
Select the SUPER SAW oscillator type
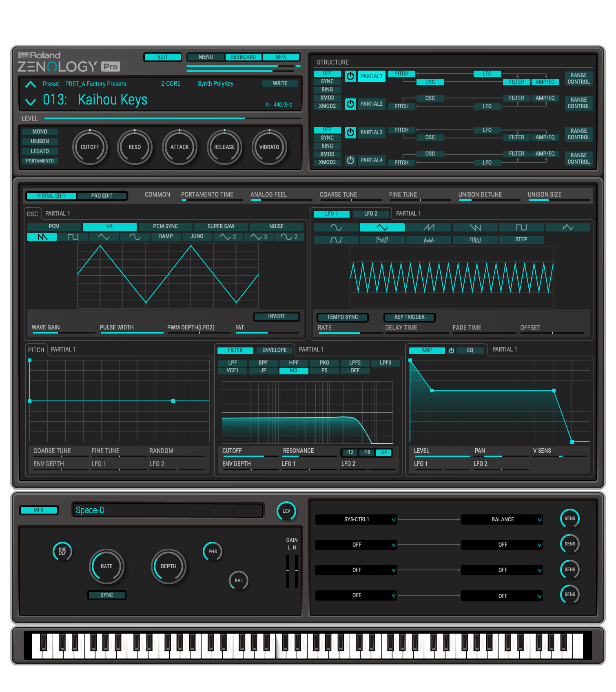coord(221,226)
